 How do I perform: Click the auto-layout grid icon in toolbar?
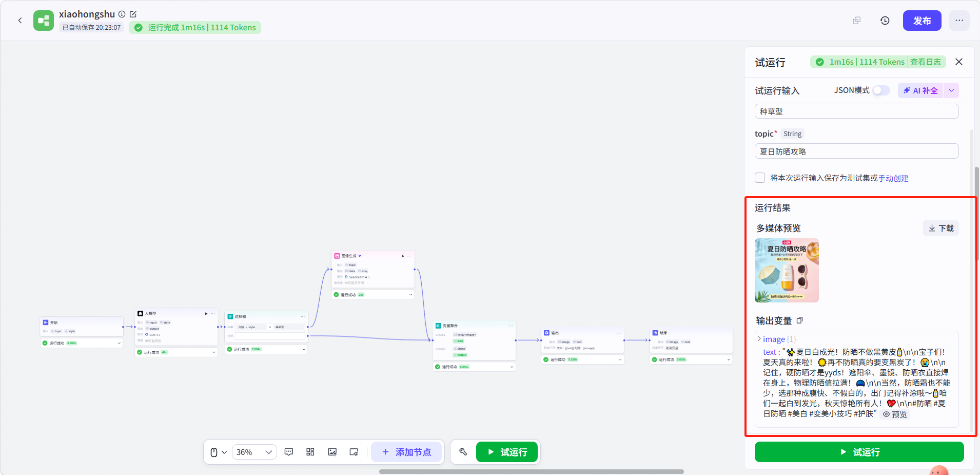tap(310, 452)
